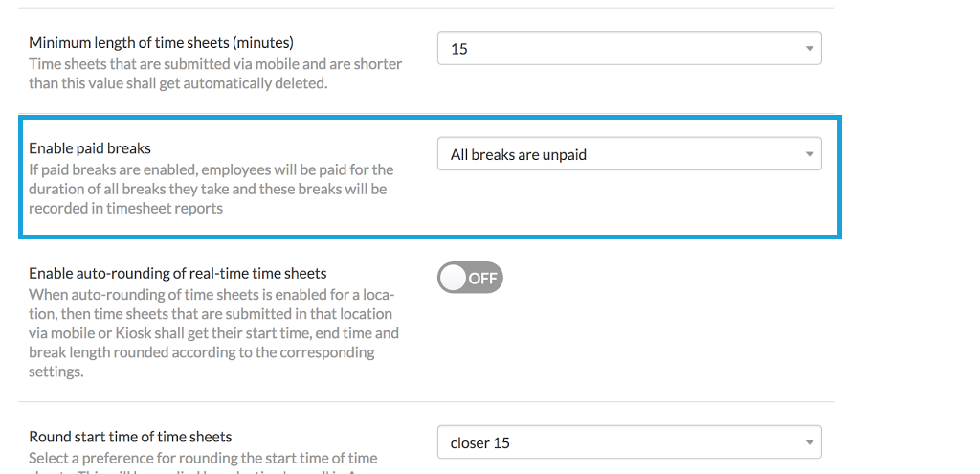Screen dimensions: 980x474
Task: Open the minimum time sheet length dropdown
Action: [x=628, y=48]
